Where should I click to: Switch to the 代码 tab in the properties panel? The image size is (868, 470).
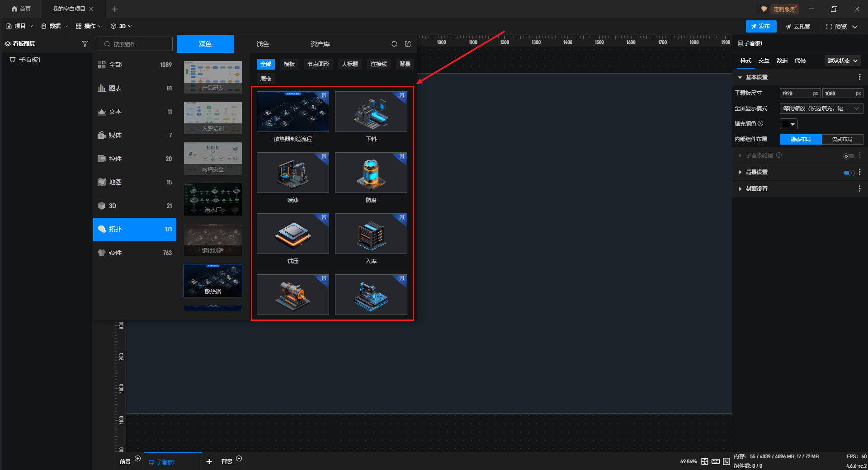pyautogui.click(x=800, y=61)
